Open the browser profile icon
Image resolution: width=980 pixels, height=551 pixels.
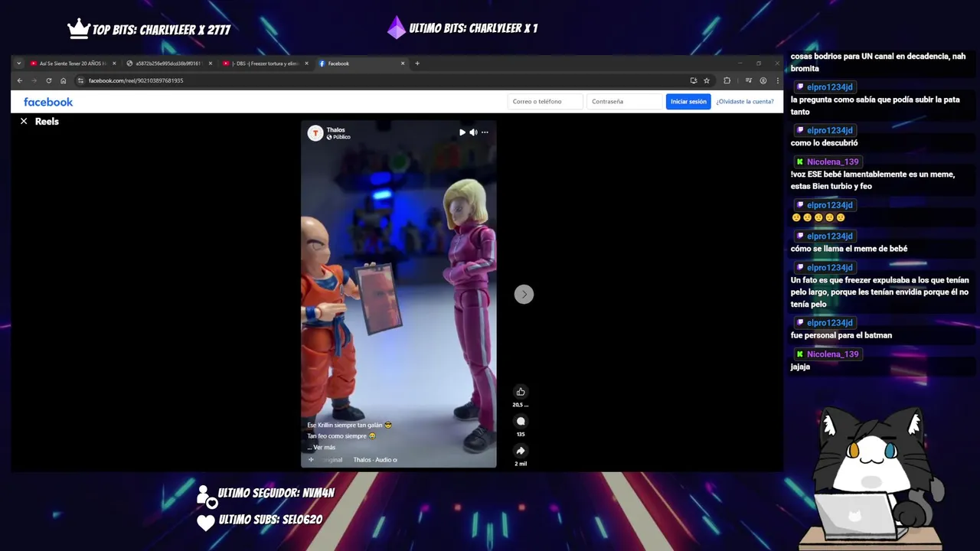(763, 80)
